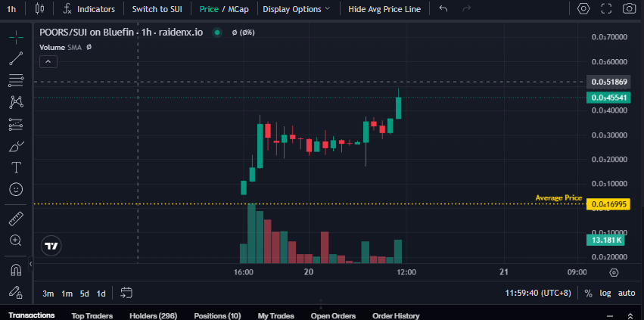The image size is (644, 320).
Task: Toggle log scale mode
Action: click(x=605, y=294)
